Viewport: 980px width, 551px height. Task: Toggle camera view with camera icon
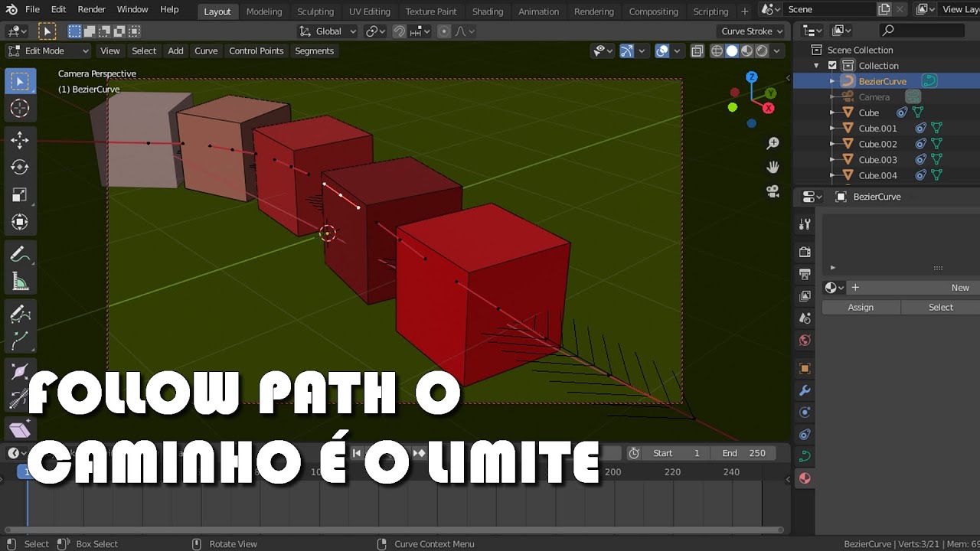(773, 191)
